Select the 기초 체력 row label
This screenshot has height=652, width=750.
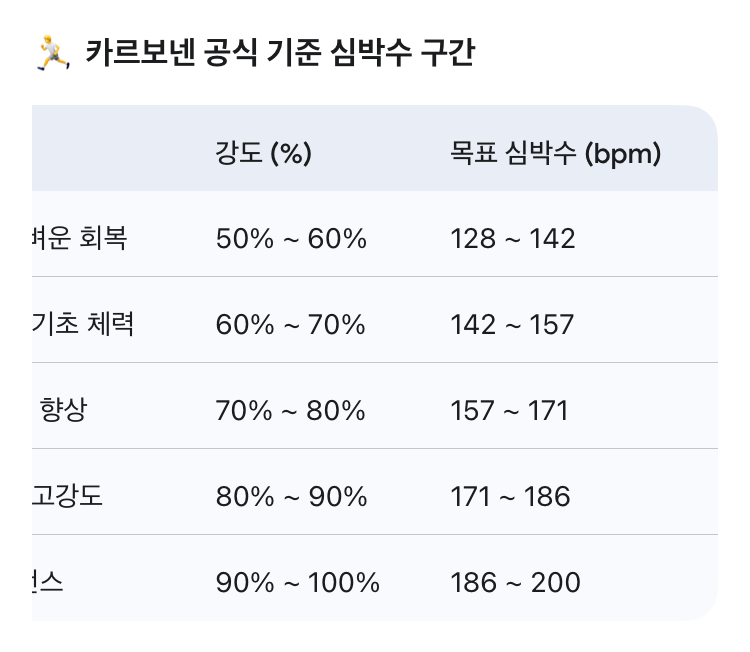(x=83, y=325)
